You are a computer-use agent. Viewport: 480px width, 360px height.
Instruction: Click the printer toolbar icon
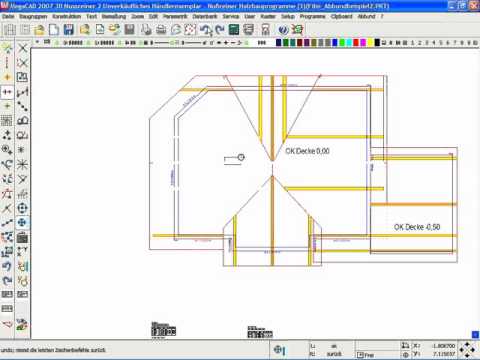(161, 30)
